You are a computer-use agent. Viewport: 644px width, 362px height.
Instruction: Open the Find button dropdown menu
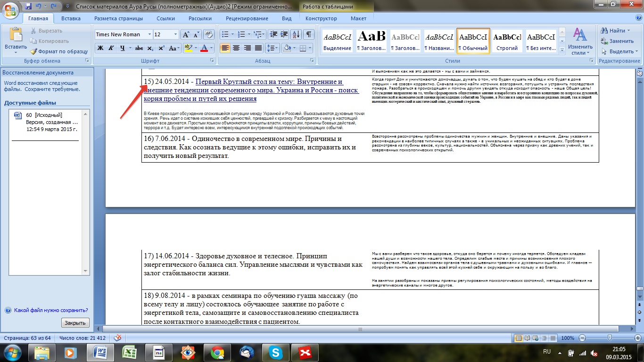[x=629, y=31]
